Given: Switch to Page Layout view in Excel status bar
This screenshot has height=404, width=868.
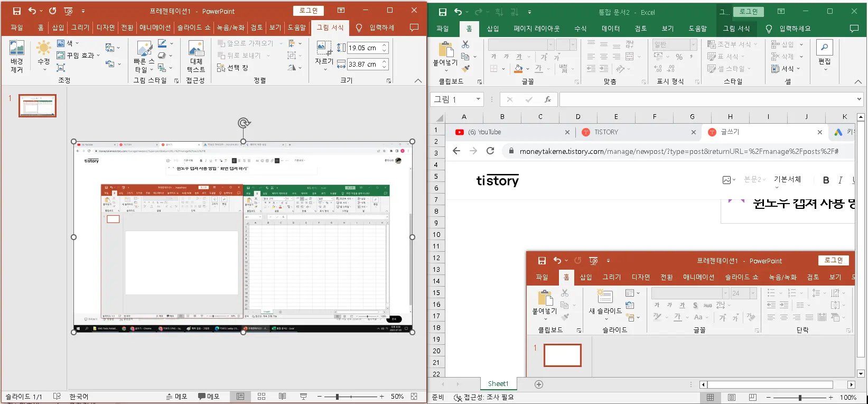Looking at the screenshot, I should (x=732, y=398).
